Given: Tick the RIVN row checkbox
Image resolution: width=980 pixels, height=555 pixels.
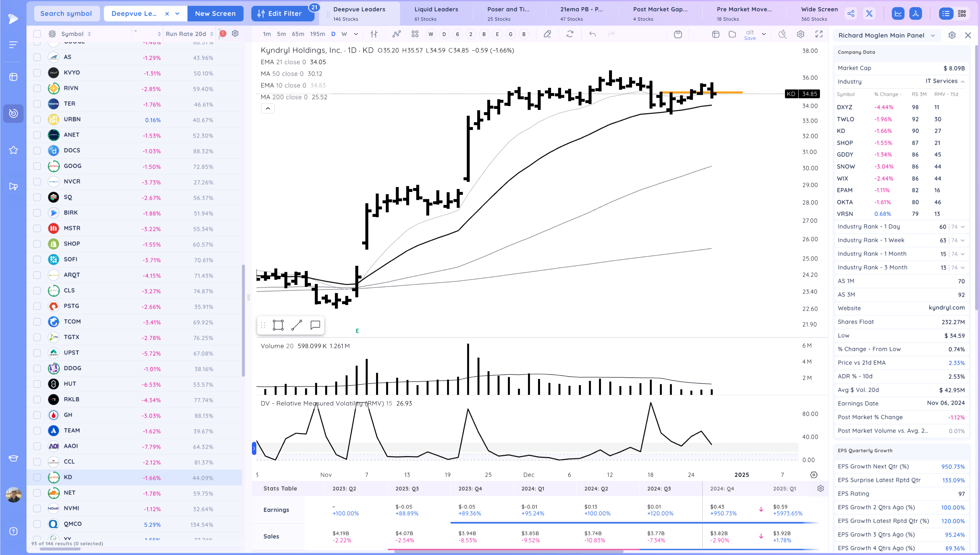Looking at the screenshot, I should [x=37, y=88].
